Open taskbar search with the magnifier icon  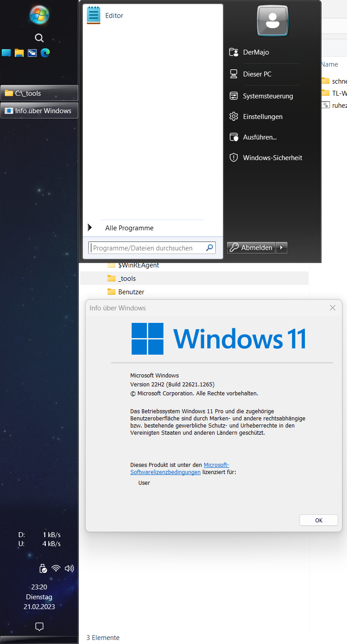(39, 38)
